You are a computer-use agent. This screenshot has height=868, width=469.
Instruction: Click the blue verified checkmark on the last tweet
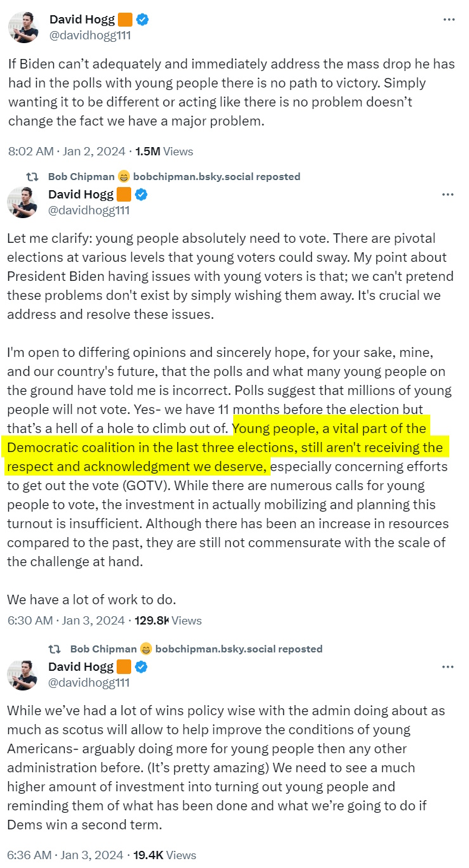pos(143,666)
